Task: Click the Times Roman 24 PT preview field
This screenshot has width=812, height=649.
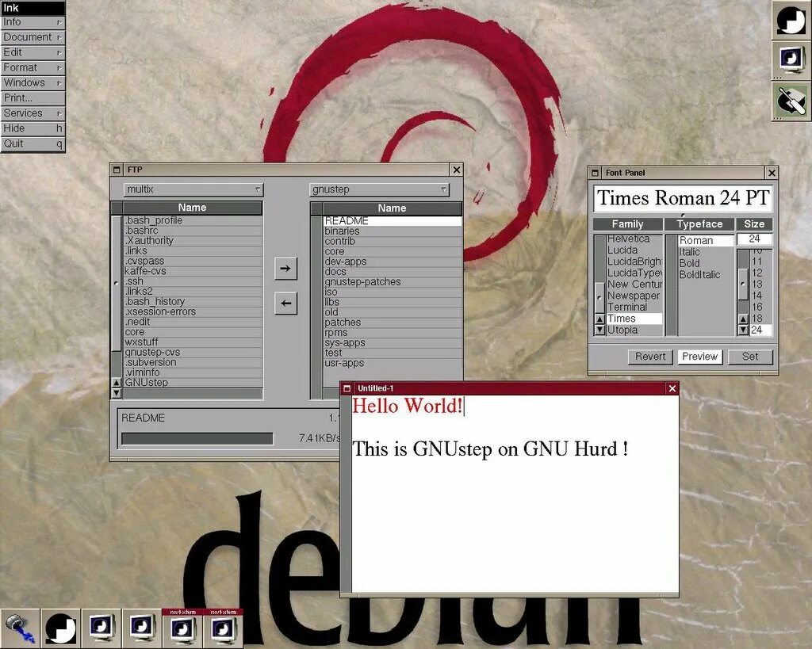Action: click(683, 198)
